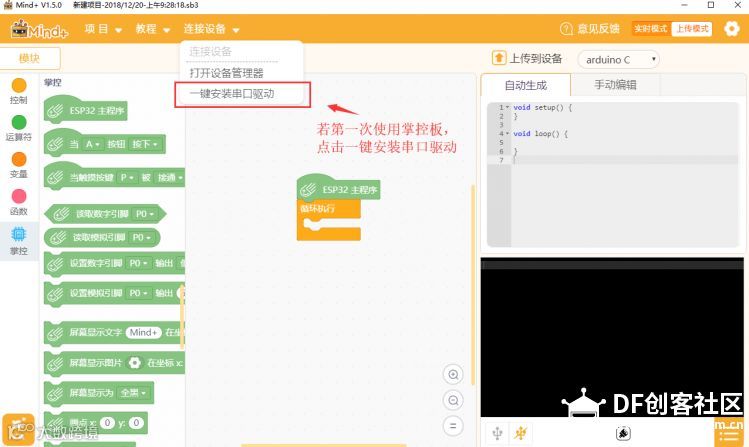The height and width of the screenshot is (447, 749).
Task: Select the 运算符 category circle
Action: (x=19, y=122)
